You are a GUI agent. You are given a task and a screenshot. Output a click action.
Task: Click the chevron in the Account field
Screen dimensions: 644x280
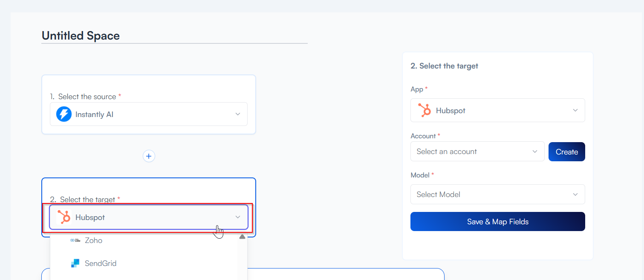(x=535, y=151)
